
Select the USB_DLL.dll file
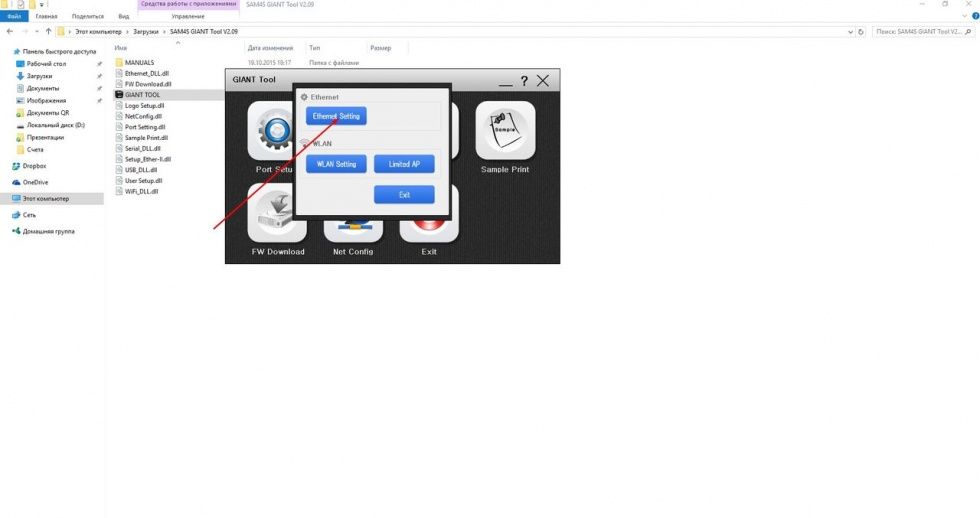click(141, 170)
